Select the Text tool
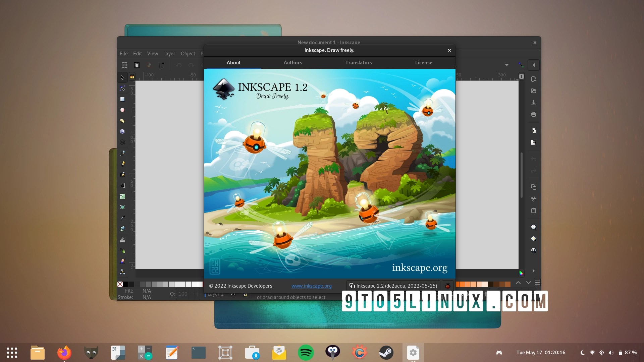The width and height of the screenshot is (644, 362). [x=123, y=185]
